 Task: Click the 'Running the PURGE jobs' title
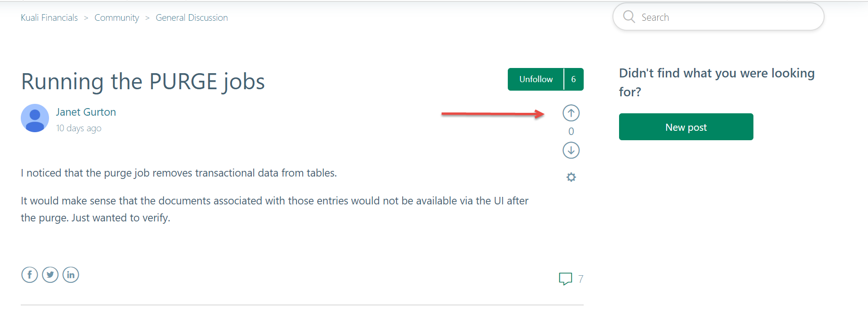[143, 82]
